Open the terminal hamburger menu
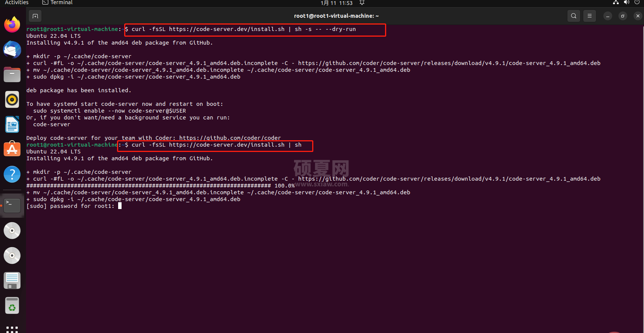Viewport: 644px width, 333px height. [590, 16]
